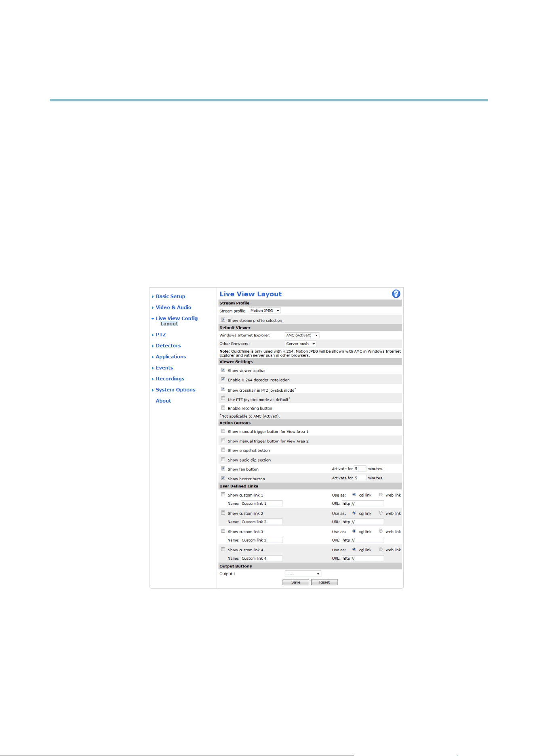
Task: Click the Save button
Action: click(x=296, y=582)
